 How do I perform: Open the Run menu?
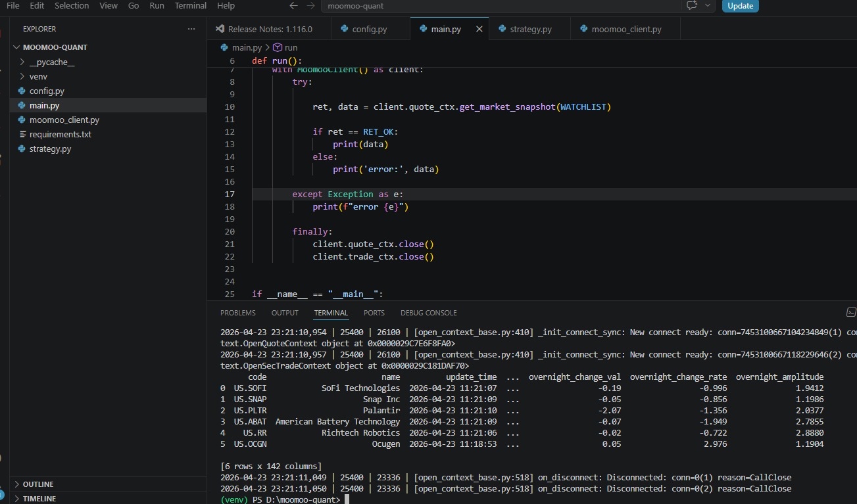[x=157, y=5]
